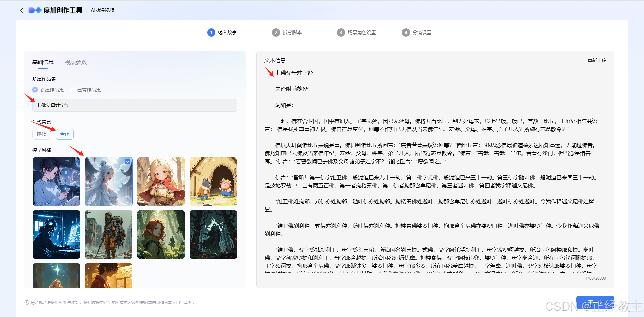Select the starry night sky style thumbnail
The width and height of the screenshot is (644, 317).
coord(56,275)
